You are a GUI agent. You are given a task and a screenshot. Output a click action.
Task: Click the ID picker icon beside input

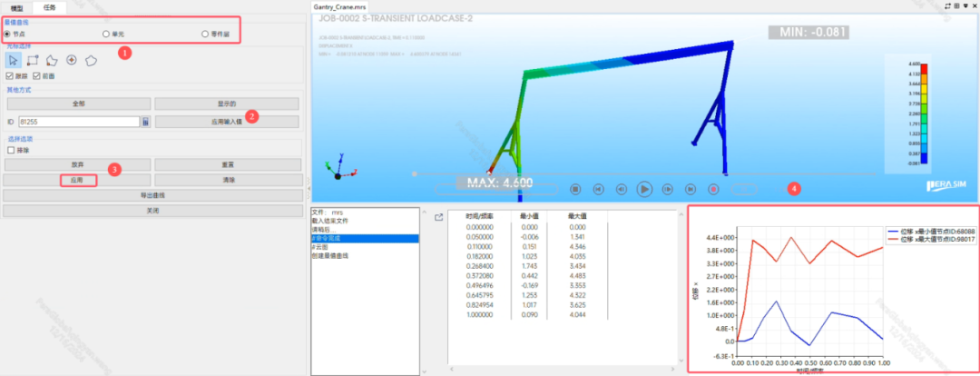pyautogui.click(x=145, y=121)
